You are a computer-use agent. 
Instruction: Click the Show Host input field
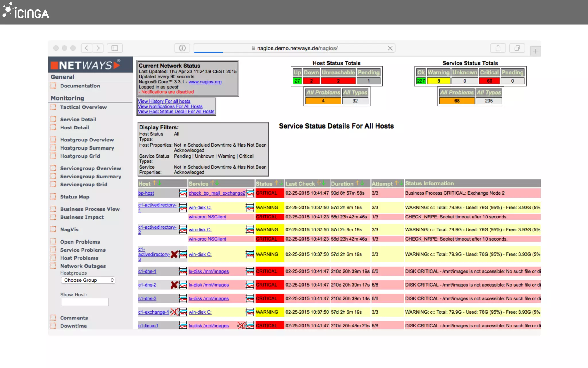[x=85, y=302]
